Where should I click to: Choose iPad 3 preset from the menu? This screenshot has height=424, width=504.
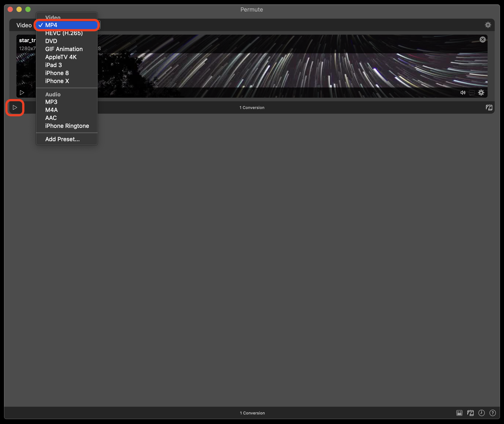point(53,65)
